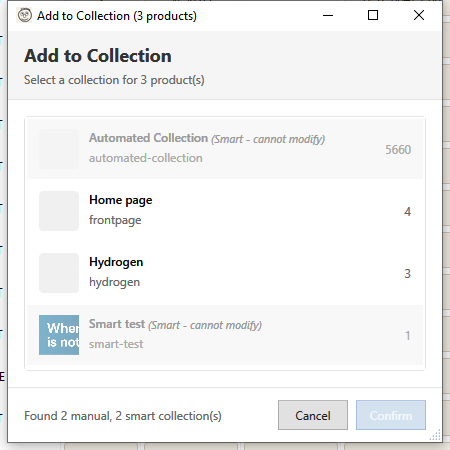Click the resize grip in dialog corner
Image resolution: width=450 pixels, height=450 pixels.
pyautogui.click(x=435, y=435)
